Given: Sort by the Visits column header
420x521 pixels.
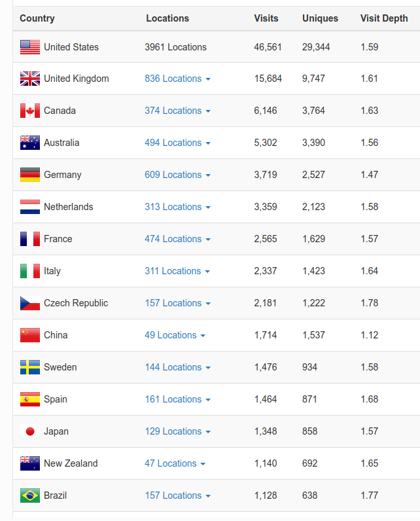Looking at the screenshot, I should [x=266, y=18].
